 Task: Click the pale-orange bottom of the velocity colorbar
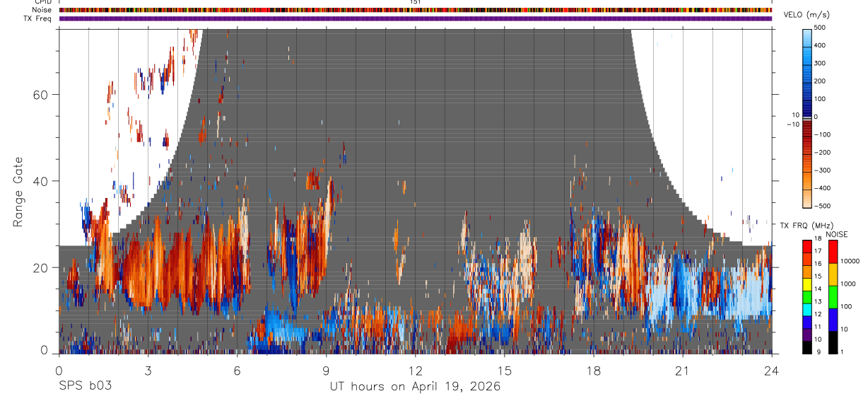pyautogui.click(x=807, y=198)
